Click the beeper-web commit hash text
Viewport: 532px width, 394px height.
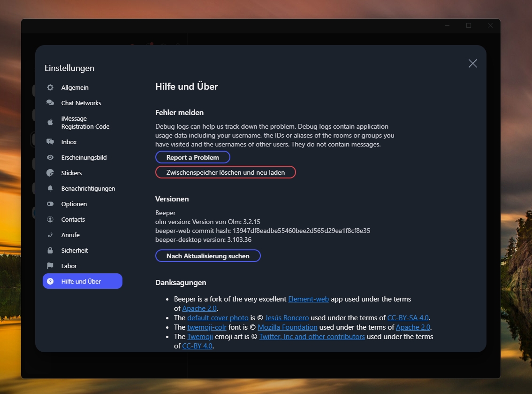[263, 231]
